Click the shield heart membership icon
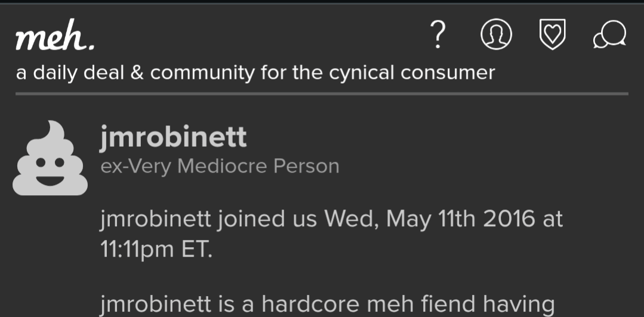Viewport: 644px width, 317px height. [552, 36]
